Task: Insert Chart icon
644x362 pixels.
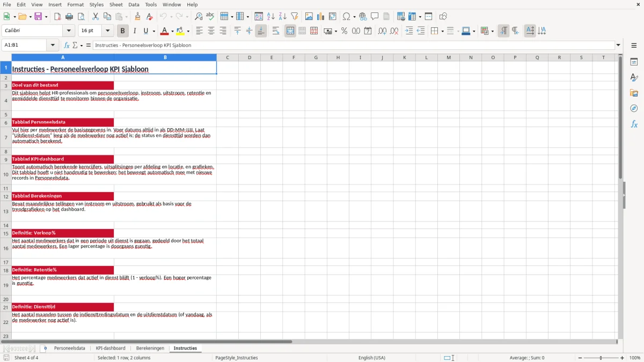Action: click(x=321, y=17)
